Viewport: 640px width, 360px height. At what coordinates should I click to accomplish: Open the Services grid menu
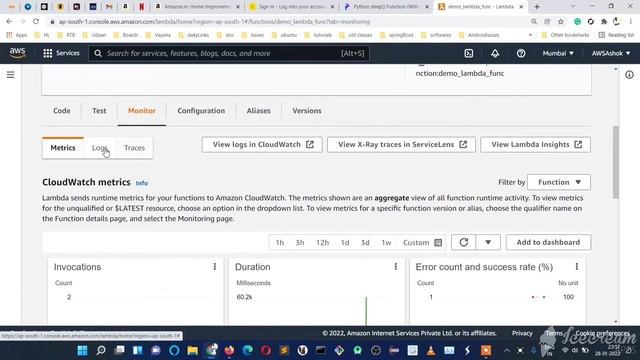(x=61, y=53)
